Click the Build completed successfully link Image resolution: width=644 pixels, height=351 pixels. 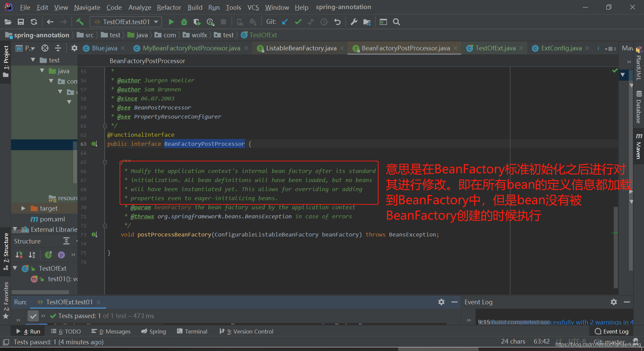[x=562, y=322]
